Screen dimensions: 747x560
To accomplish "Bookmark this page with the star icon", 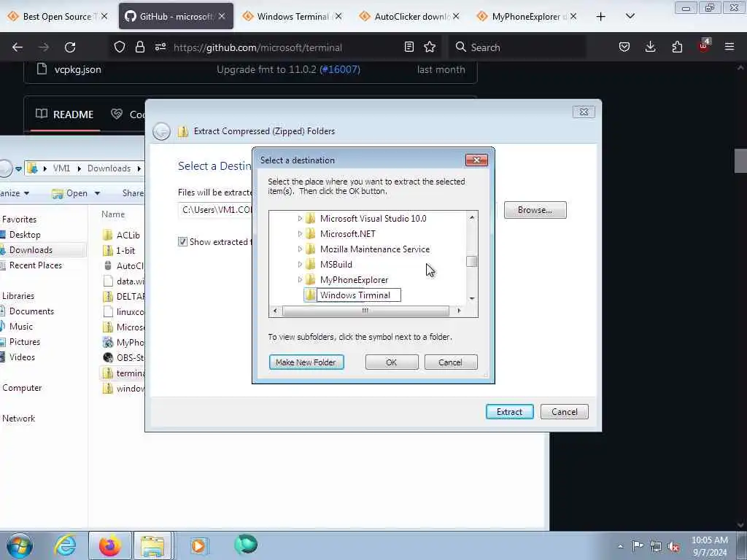I will pyautogui.click(x=430, y=47).
